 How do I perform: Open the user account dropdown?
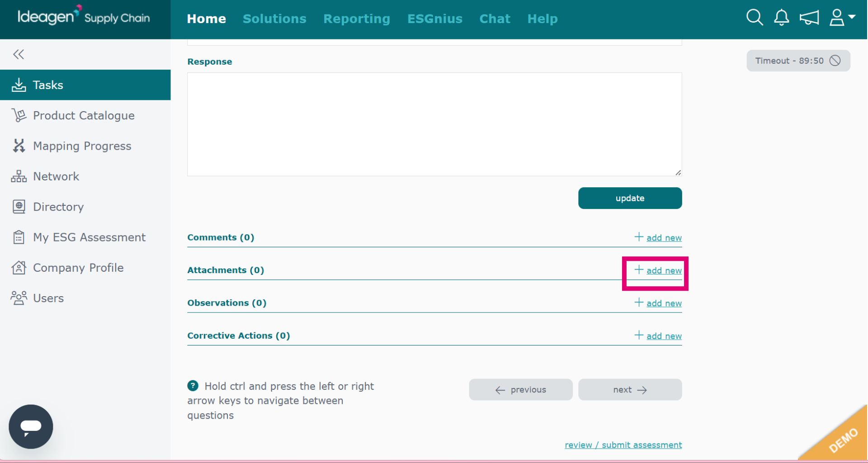point(842,18)
